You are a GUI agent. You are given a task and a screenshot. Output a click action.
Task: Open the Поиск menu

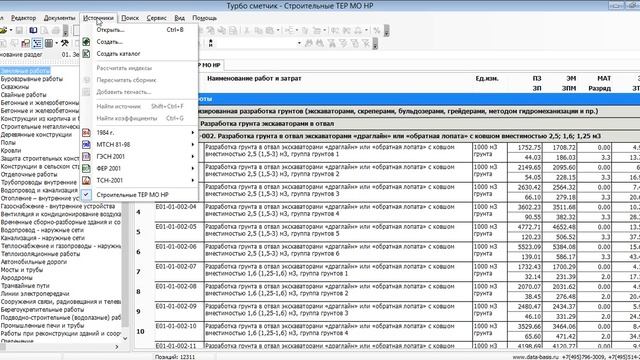(x=130, y=18)
